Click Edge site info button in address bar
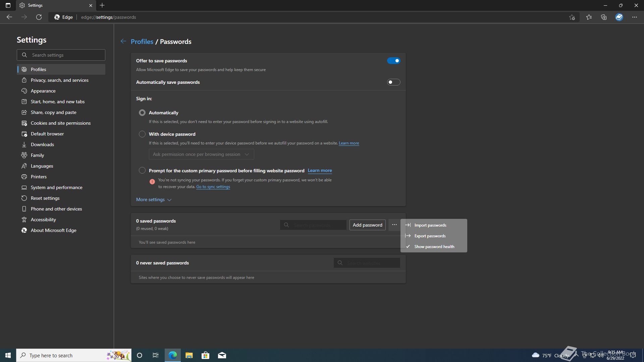The image size is (644, 362). 63,17
